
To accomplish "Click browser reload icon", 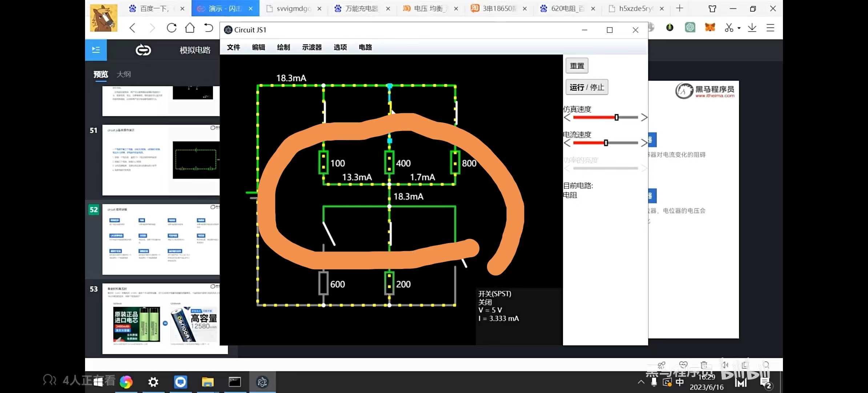I will (x=172, y=28).
